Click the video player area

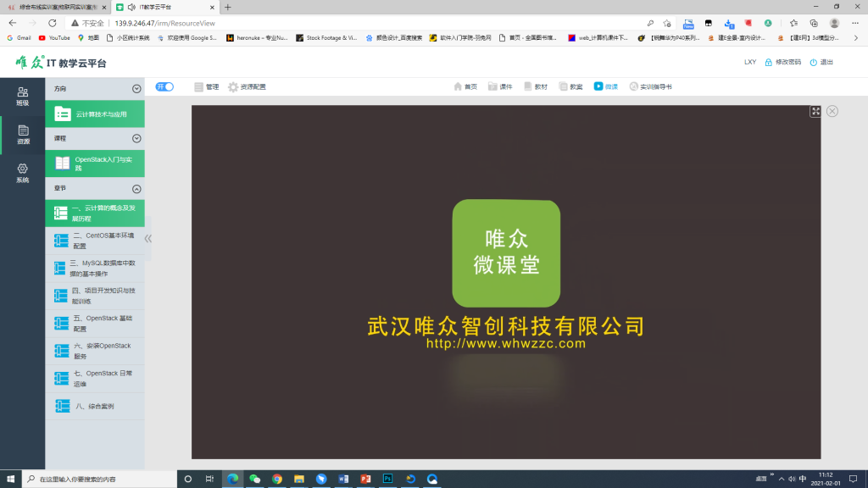(x=506, y=281)
